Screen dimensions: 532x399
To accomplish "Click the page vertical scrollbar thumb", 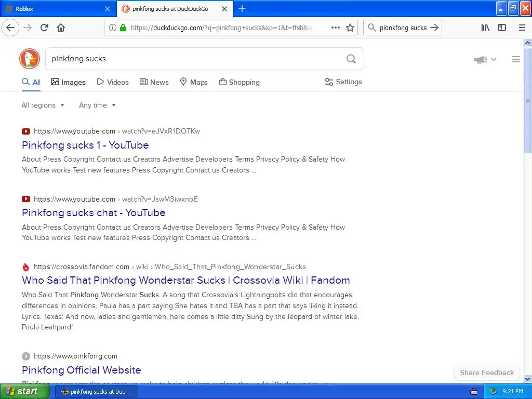I will pos(527,100).
